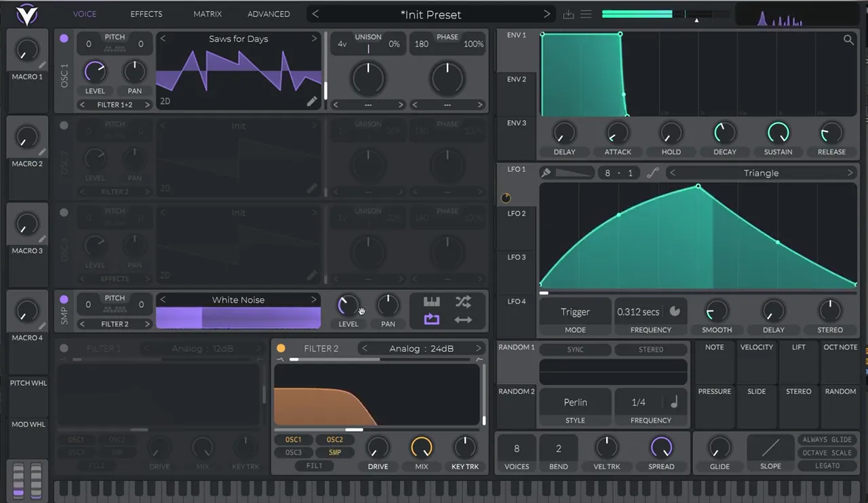Click the glide Slope curve icon
The width and height of the screenshot is (868, 503).
pos(770,447)
